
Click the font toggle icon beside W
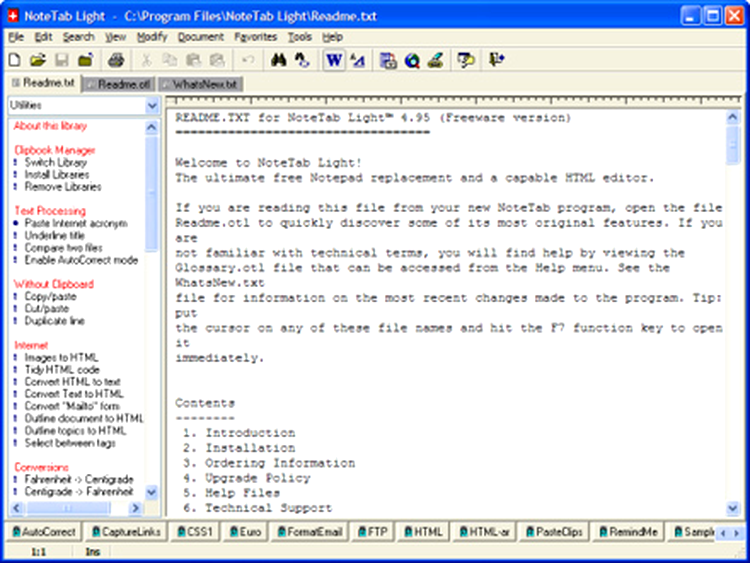(357, 60)
